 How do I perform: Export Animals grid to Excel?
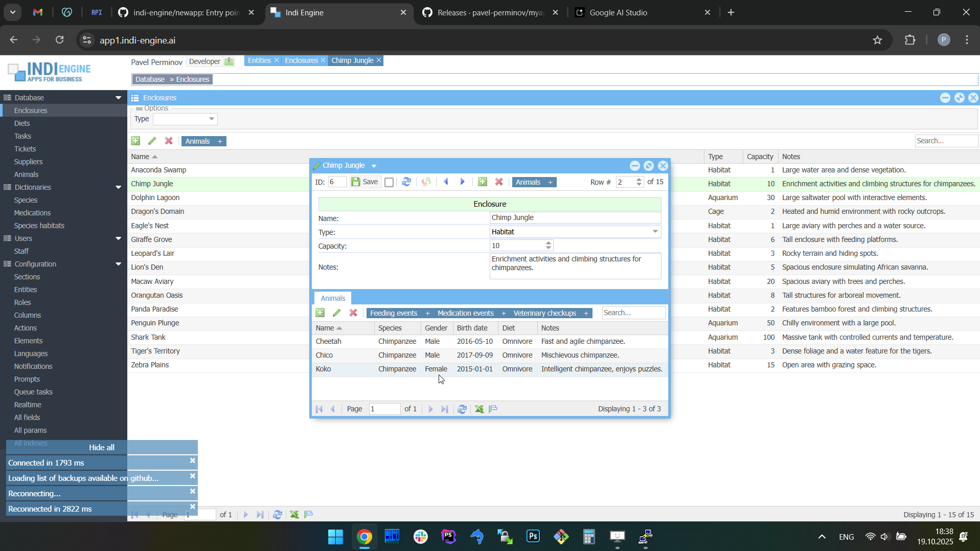click(479, 409)
